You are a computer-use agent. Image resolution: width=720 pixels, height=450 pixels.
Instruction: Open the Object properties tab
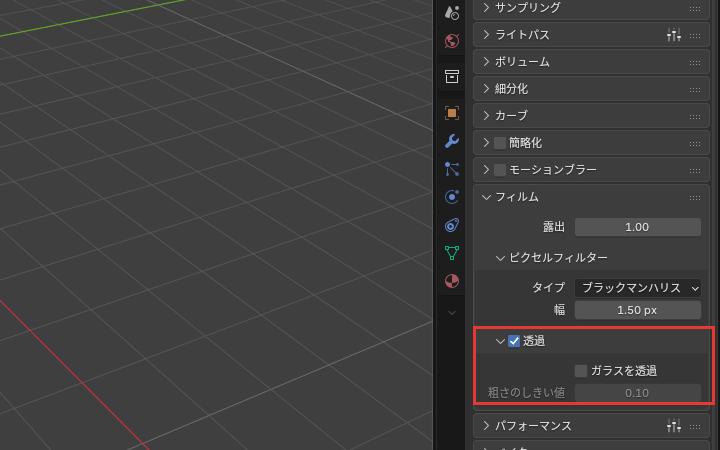coord(452,113)
